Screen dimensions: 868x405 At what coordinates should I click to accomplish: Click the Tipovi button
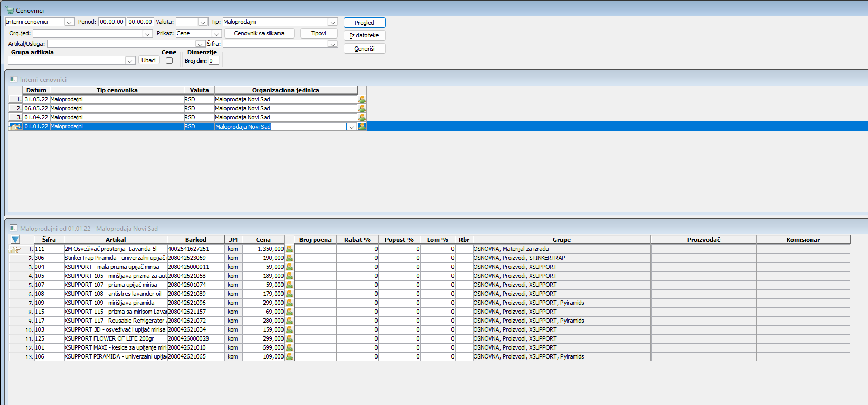319,33
